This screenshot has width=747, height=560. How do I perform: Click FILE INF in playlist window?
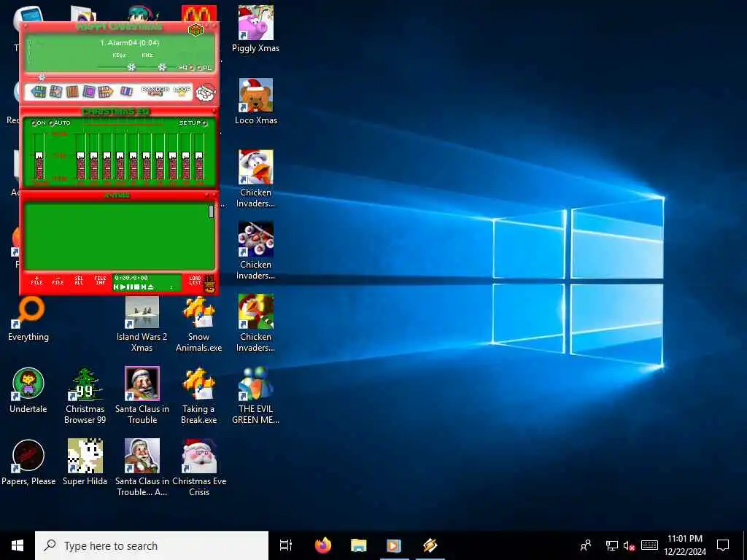100,281
